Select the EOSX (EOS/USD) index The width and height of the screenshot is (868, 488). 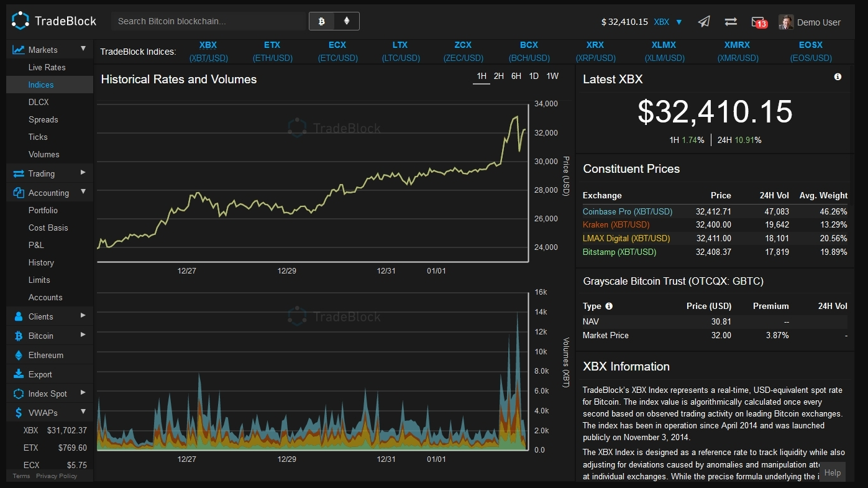pos(811,51)
